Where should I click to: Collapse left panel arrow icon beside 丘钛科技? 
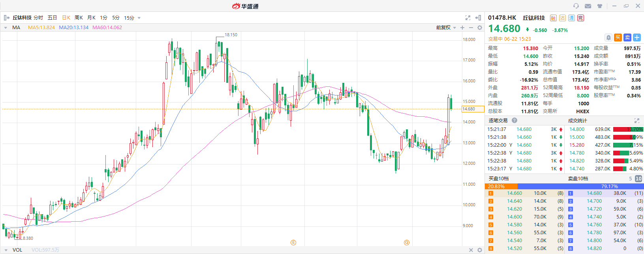click(x=6, y=18)
